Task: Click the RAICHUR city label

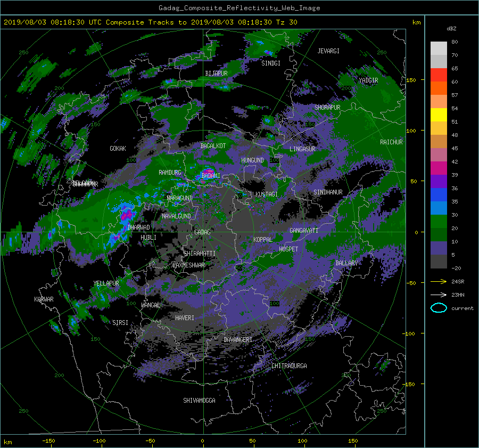Action: 391,142
